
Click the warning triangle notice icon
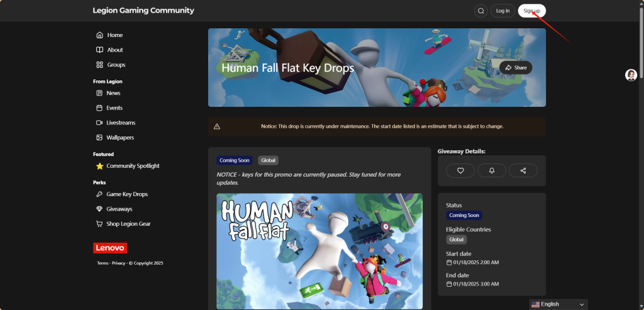(217, 126)
